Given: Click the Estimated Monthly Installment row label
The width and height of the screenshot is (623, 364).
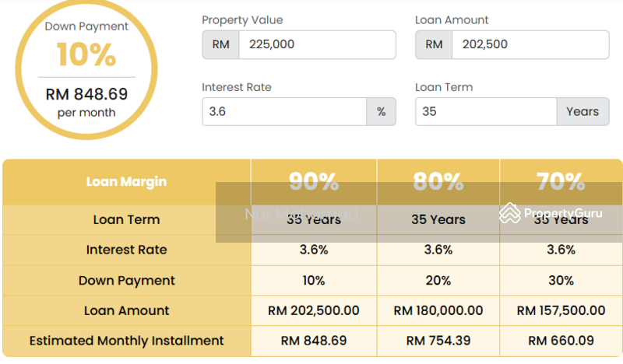Looking at the screenshot, I should click(x=127, y=341).
